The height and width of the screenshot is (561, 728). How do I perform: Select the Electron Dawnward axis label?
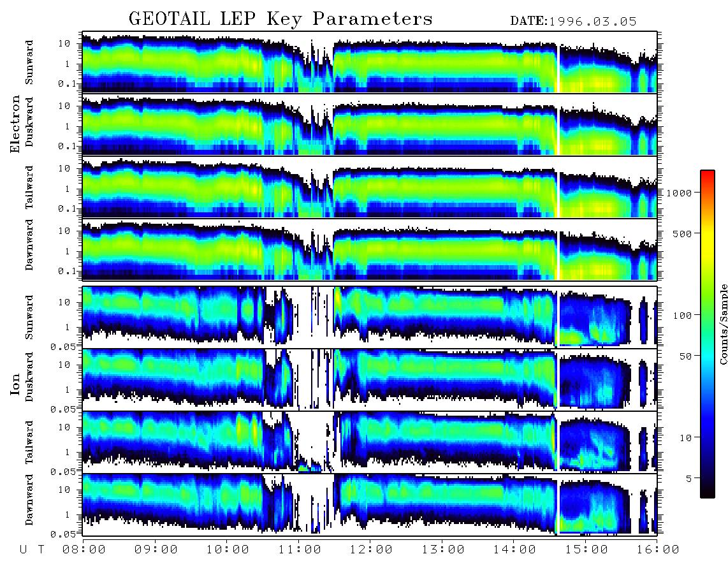pyautogui.click(x=29, y=245)
